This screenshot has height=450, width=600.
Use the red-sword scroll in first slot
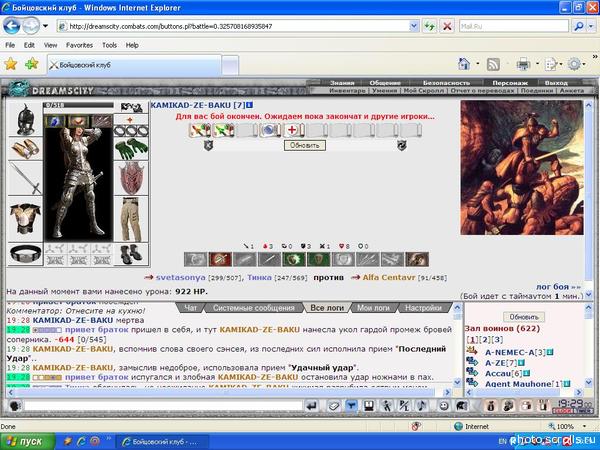[200, 130]
